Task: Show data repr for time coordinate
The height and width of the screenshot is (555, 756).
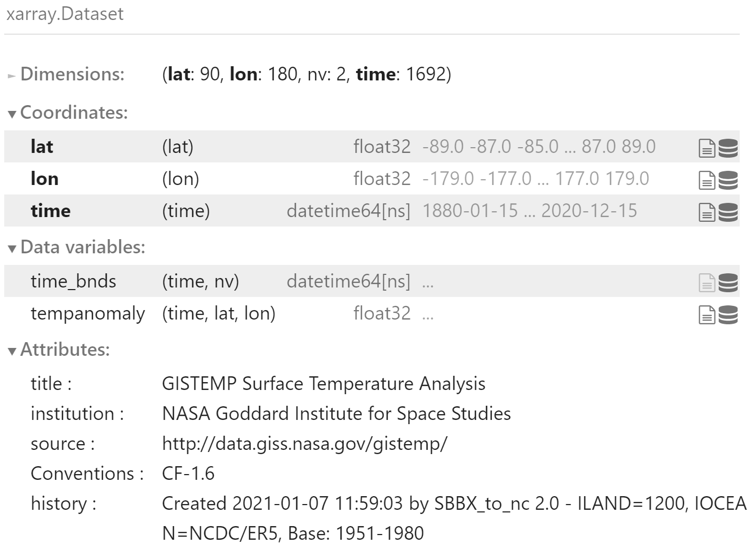Action: 728,212
